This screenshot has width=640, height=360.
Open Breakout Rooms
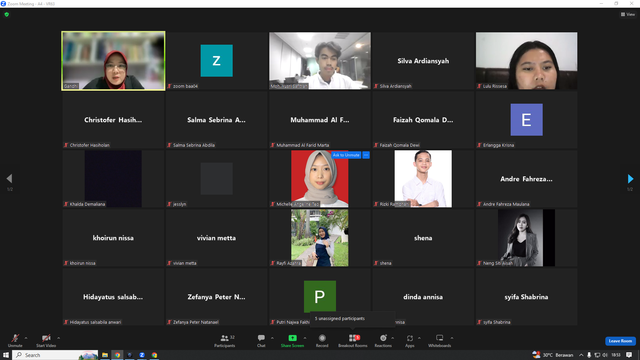(x=353, y=340)
